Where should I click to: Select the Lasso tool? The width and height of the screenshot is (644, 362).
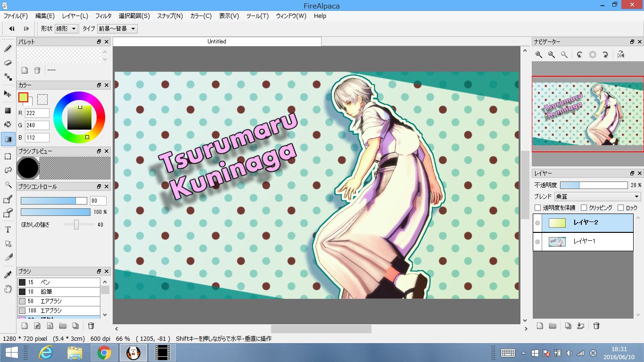tap(8, 170)
